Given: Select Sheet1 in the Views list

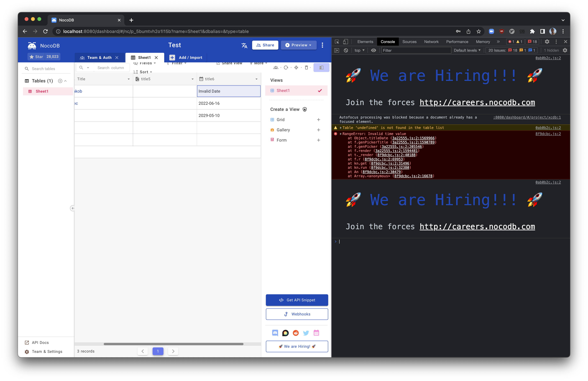Looking at the screenshot, I should click(296, 91).
